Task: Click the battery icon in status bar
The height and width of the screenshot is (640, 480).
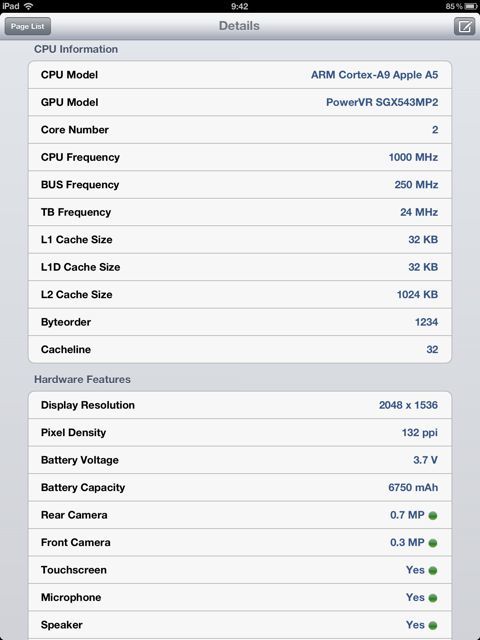Action: pyautogui.click(x=471, y=6)
